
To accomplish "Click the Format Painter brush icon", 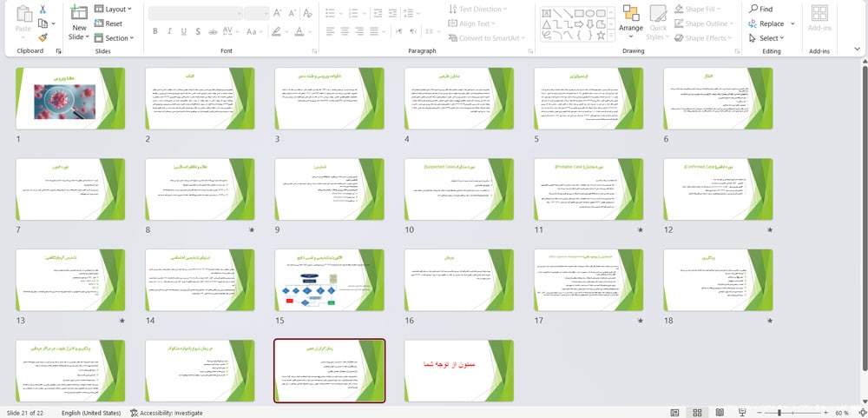I will pyautogui.click(x=43, y=37).
